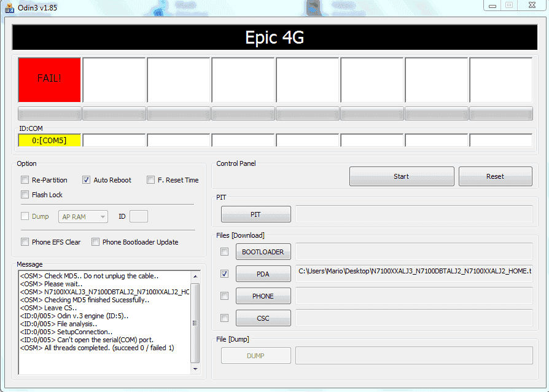Click the message log scroll up arrow
This screenshot has width=549, height=392.
[195, 276]
